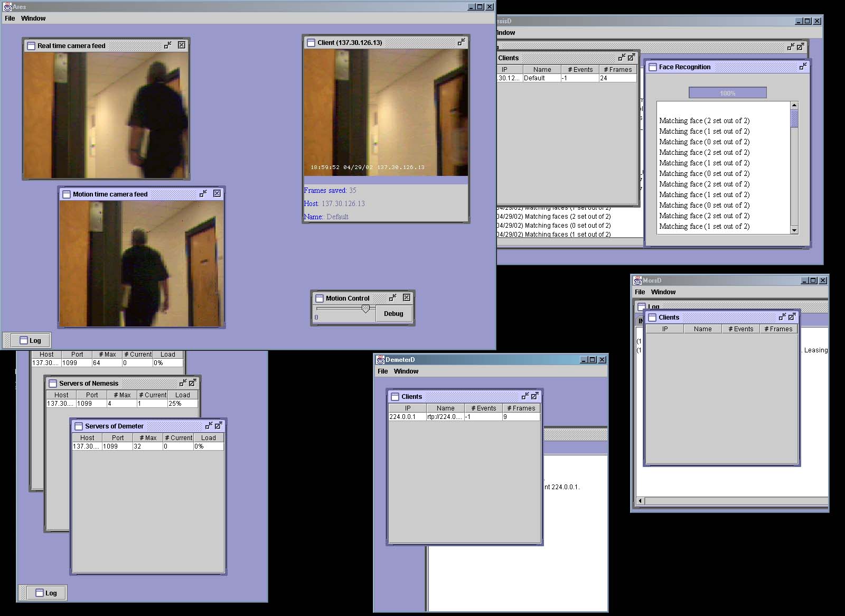This screenshot has height=616, width=845.
Task: Click the # Frames header in DemeterD Clients
Action: pos(521,408)
